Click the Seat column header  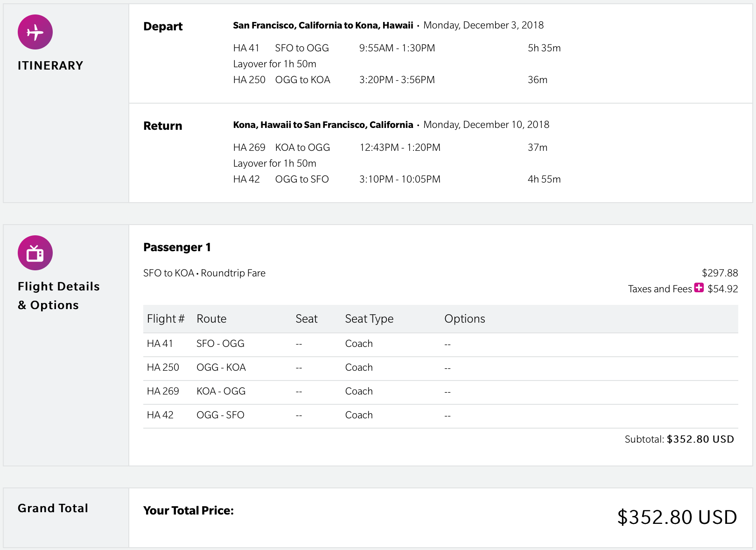click(307, 319)
